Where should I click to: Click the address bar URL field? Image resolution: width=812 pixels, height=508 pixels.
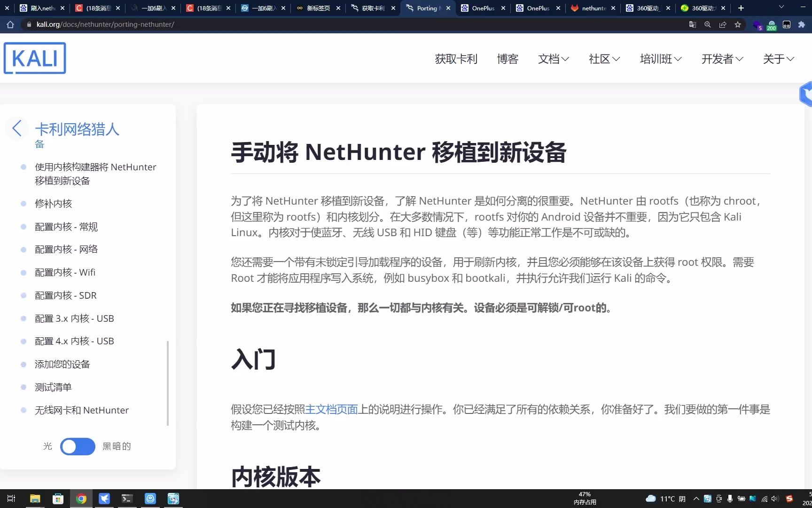click(352, 24)
